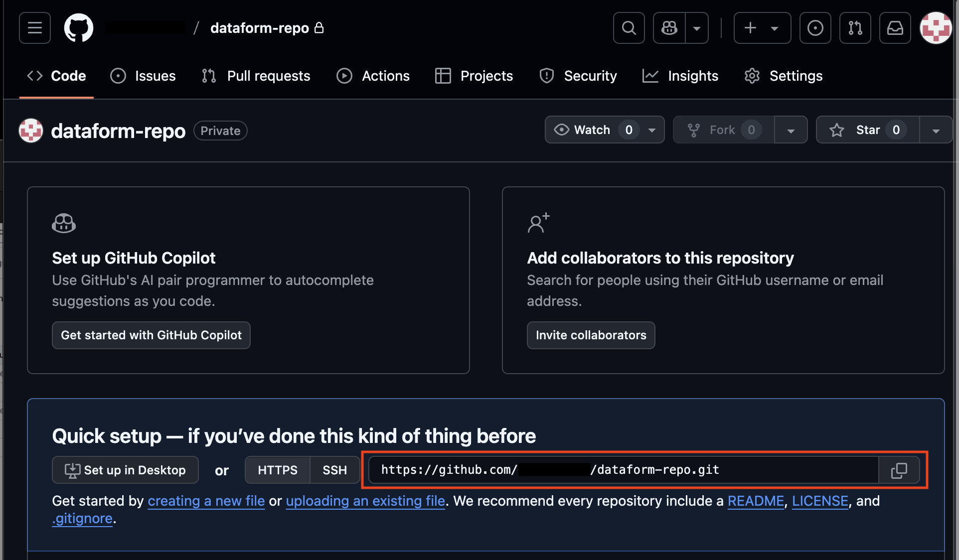
Task: Expand the Copilot dropdown arrow in header
Action: tap(697, 28)
